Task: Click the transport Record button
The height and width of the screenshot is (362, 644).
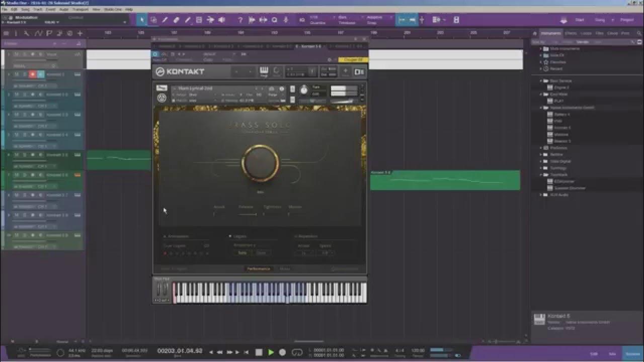Action: click(282, 352)
